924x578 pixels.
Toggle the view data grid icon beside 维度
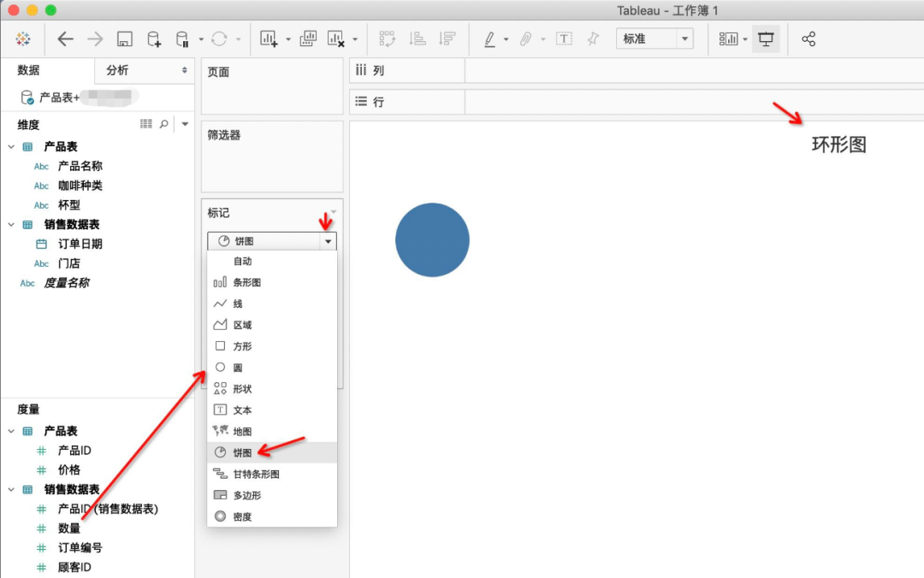pyautogui.click(x=145, y=125)
